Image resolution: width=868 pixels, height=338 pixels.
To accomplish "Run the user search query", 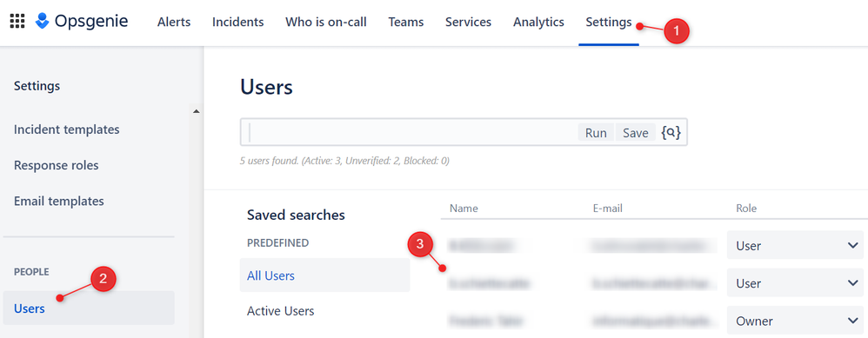I will [596, 133].
